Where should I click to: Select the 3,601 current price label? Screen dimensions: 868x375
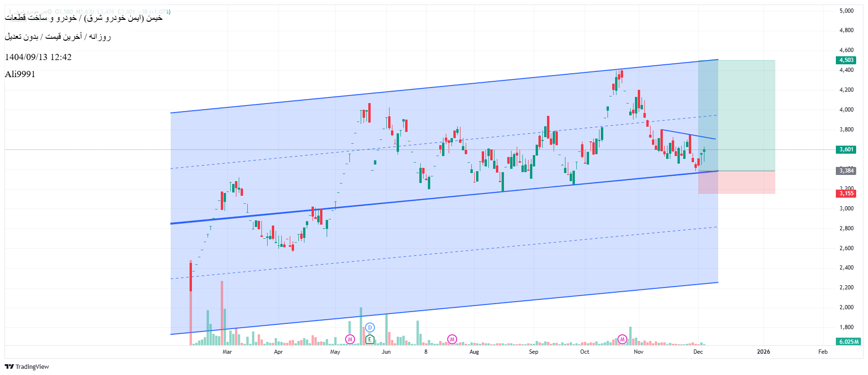pyautogui.click(x=846, y=149)
